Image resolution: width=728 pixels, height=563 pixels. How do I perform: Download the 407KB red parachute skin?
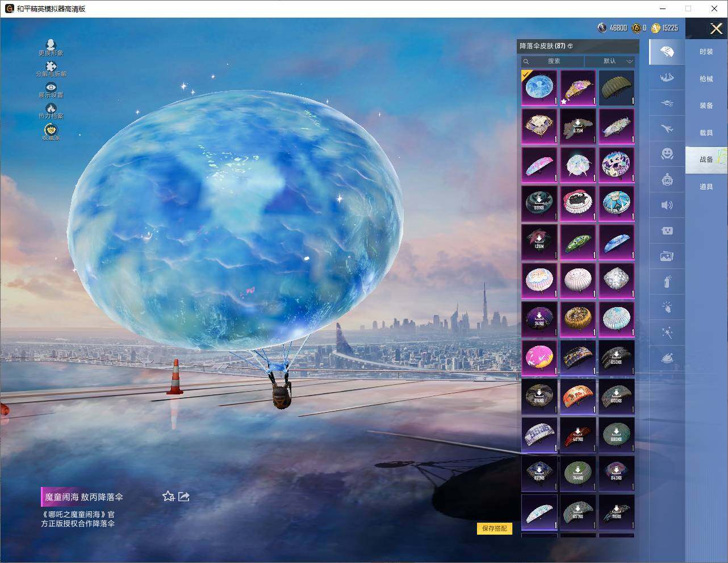coord(578,435)
